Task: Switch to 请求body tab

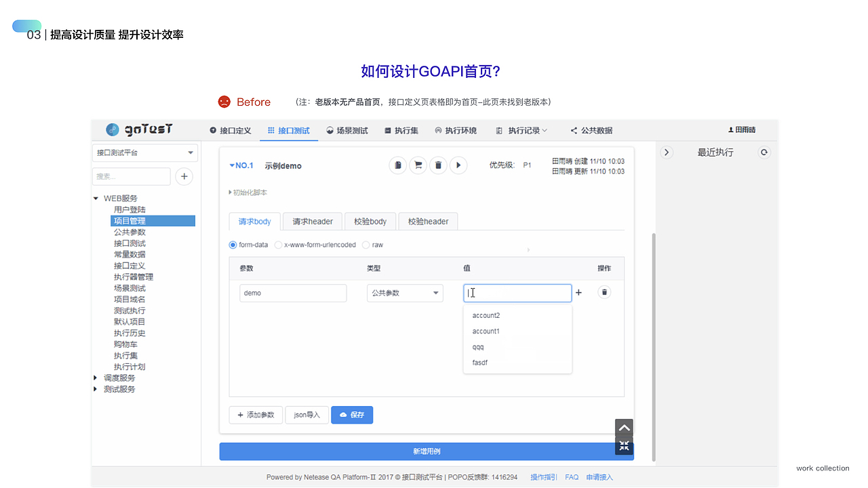Action: [x=254, y=222]
